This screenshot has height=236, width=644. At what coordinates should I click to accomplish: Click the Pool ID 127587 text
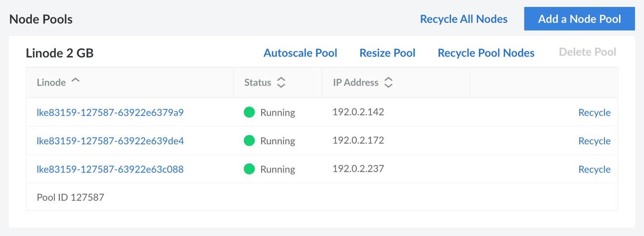point(70,197)
